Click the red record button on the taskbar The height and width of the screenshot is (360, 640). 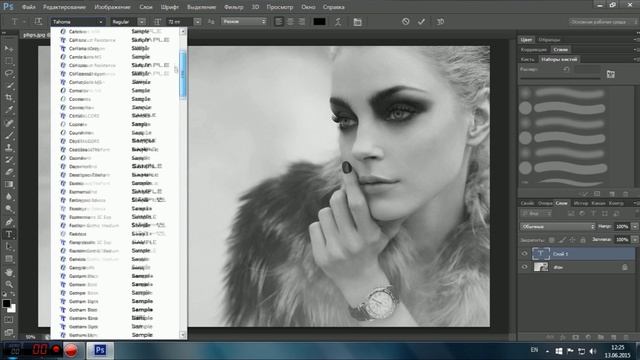pos(71,350)
